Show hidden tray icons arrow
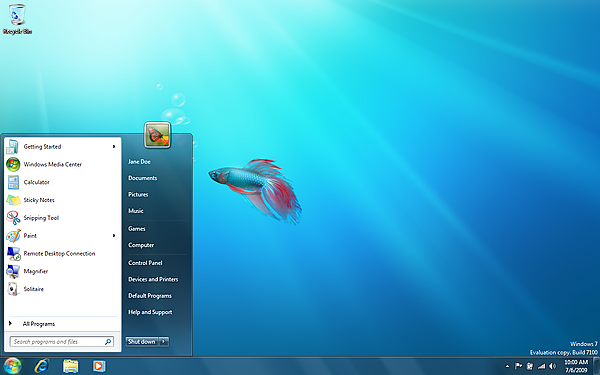This screenshot has width=600, height=375. (507, 366)
